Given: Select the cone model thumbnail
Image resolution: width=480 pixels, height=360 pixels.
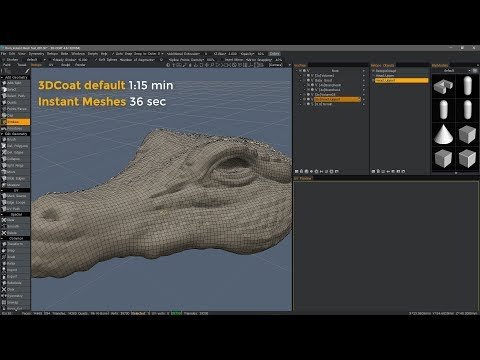Looking at the screenshot, I should click(443, 134).
